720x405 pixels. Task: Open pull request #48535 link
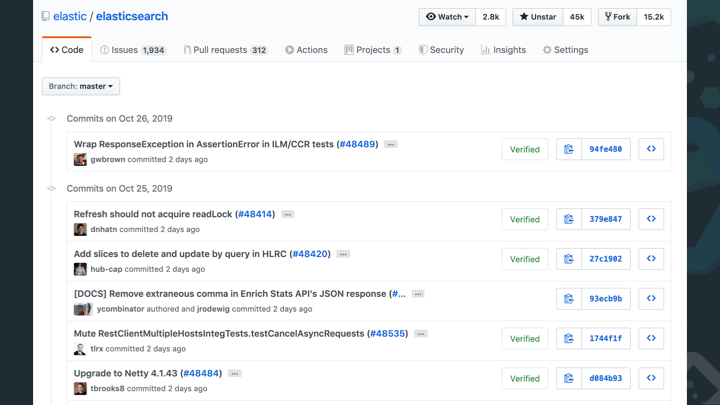(388, 333)
